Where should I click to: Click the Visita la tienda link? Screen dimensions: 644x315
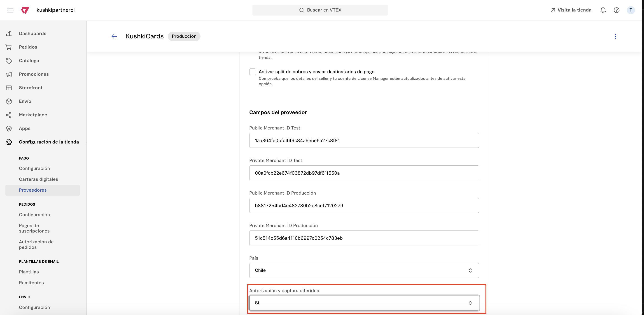(571, 10)
